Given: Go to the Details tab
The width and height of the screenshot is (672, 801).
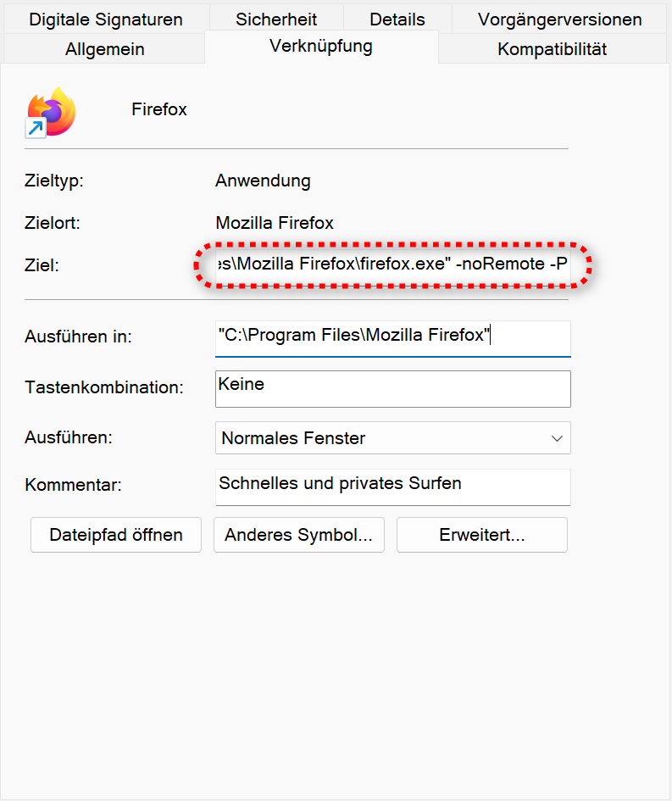Looking at the screenshot, I should point(397,19).
